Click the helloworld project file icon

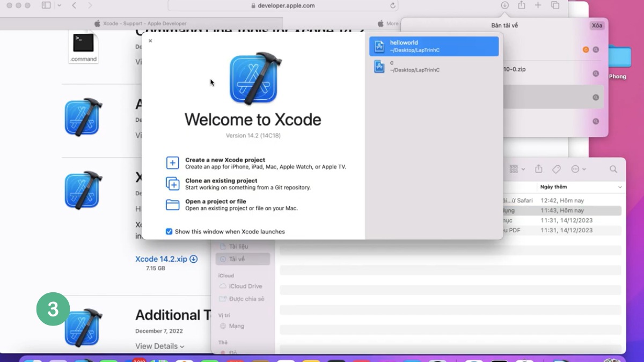379,46
